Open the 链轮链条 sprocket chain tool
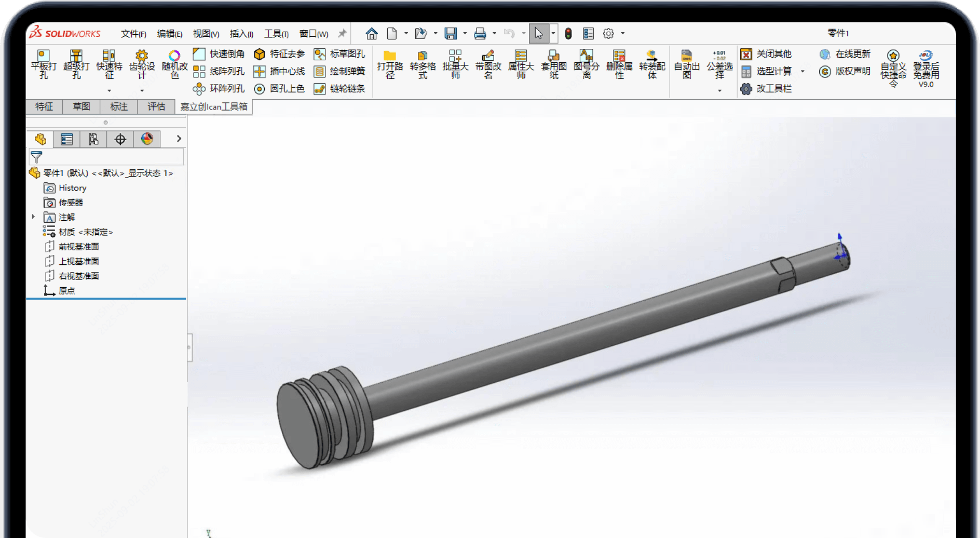 click(x=320, y=89)
